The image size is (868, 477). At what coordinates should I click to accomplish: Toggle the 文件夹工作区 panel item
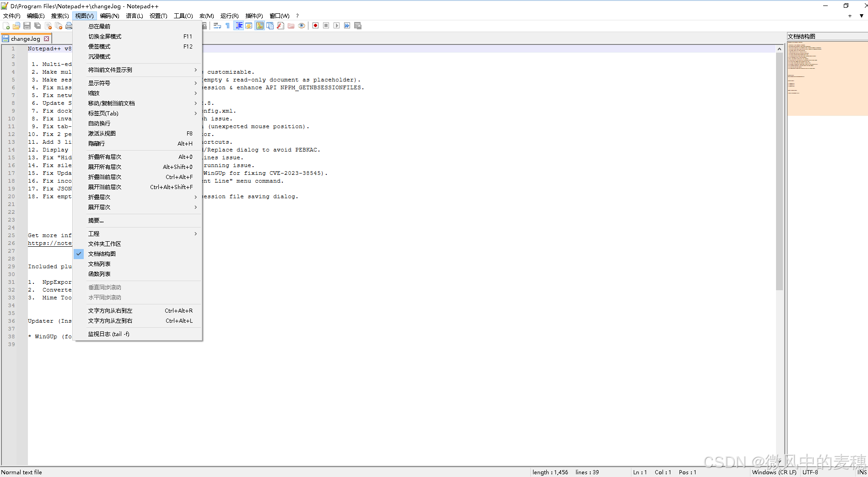click(137, 244)
